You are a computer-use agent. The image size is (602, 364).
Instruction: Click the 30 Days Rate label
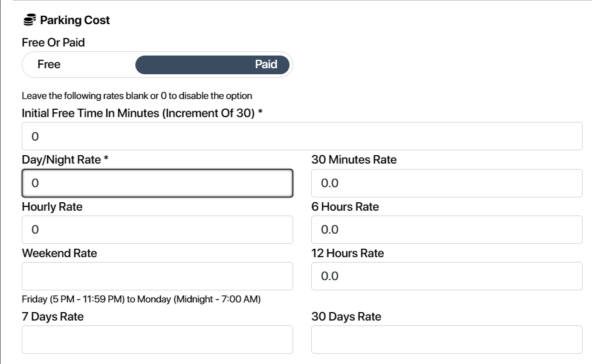(x=346, y=316)
